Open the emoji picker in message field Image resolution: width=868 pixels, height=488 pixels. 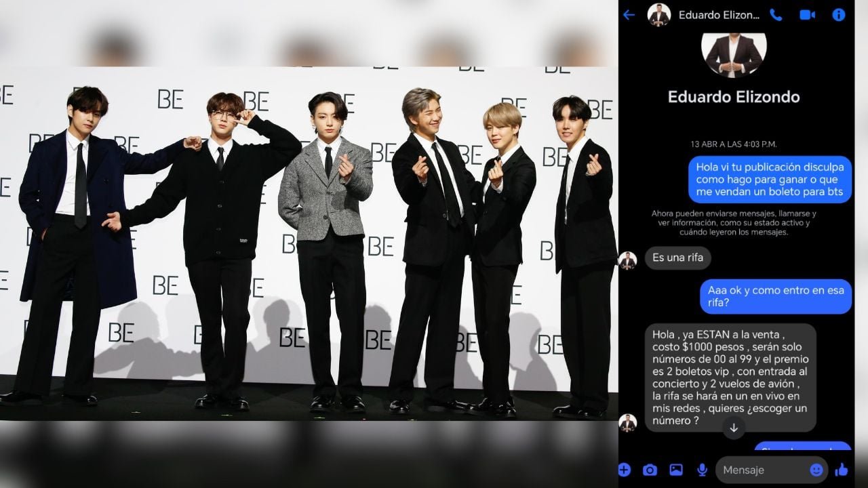(x=816, y=470)
